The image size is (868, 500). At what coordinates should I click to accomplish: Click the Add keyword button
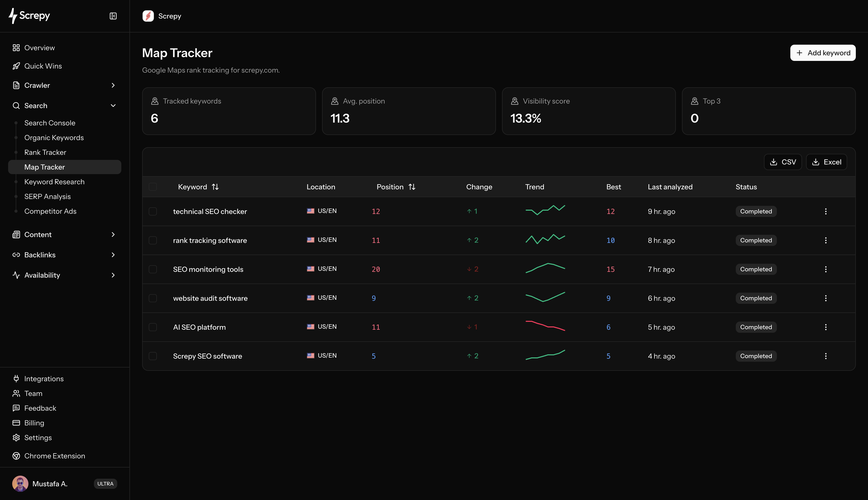pyautogui.click(x=823, y=53)
